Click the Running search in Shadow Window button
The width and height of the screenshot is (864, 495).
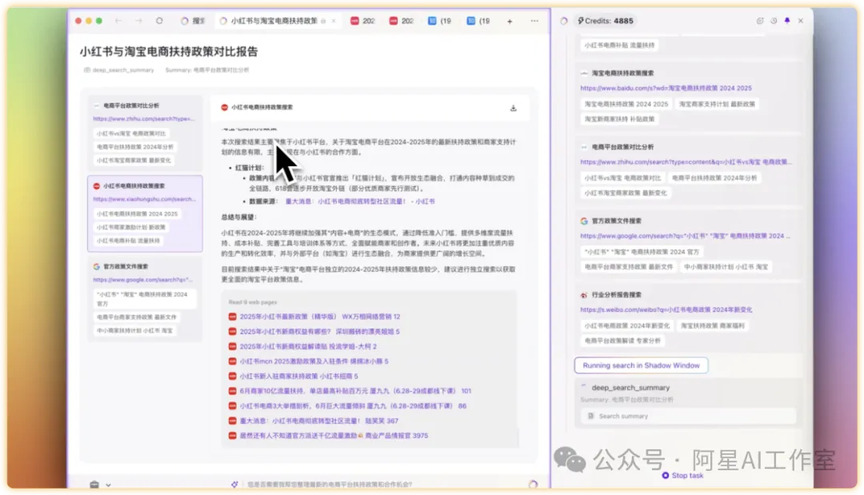pyautogui.click(x=641, y=365)
